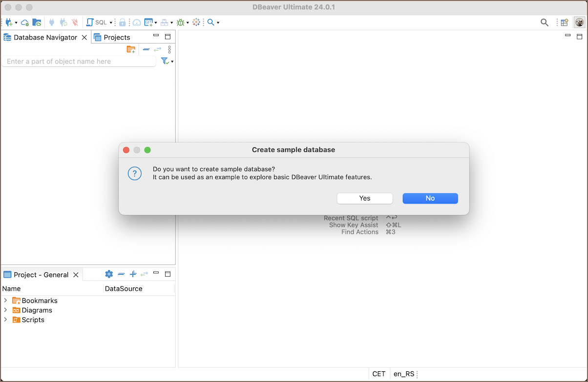The height and width of the screenshot is (382, 588).
Task: Switch to the Projects tab
Action: tap(117, 38)
